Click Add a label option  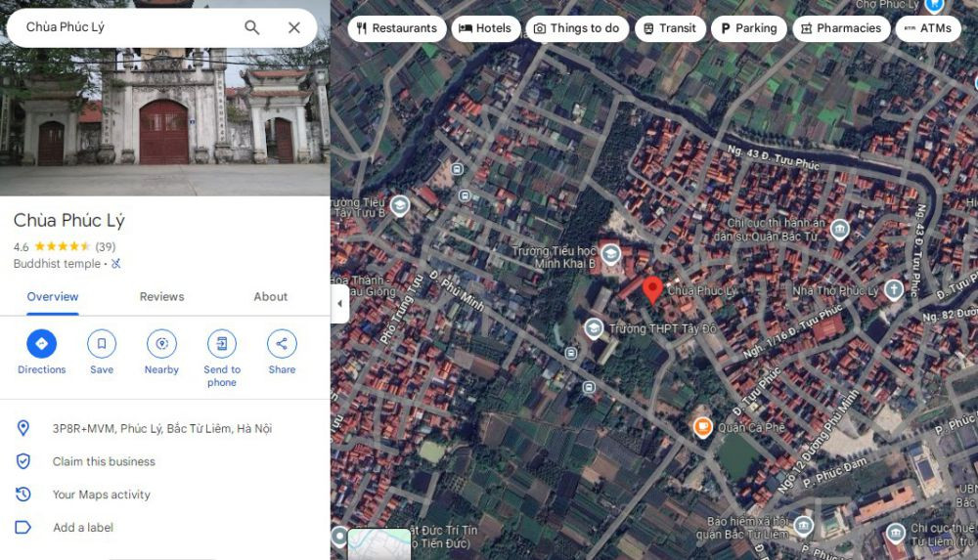(83, 528)
